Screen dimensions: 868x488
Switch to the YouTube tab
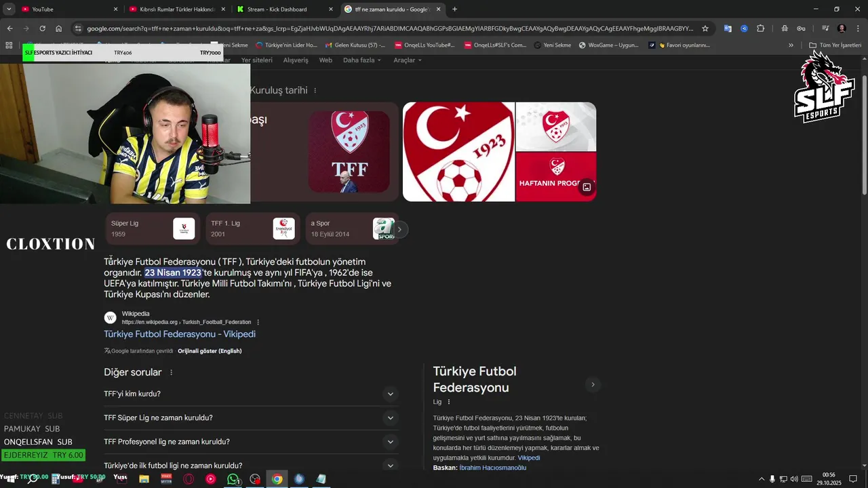(x=69, y=9)
